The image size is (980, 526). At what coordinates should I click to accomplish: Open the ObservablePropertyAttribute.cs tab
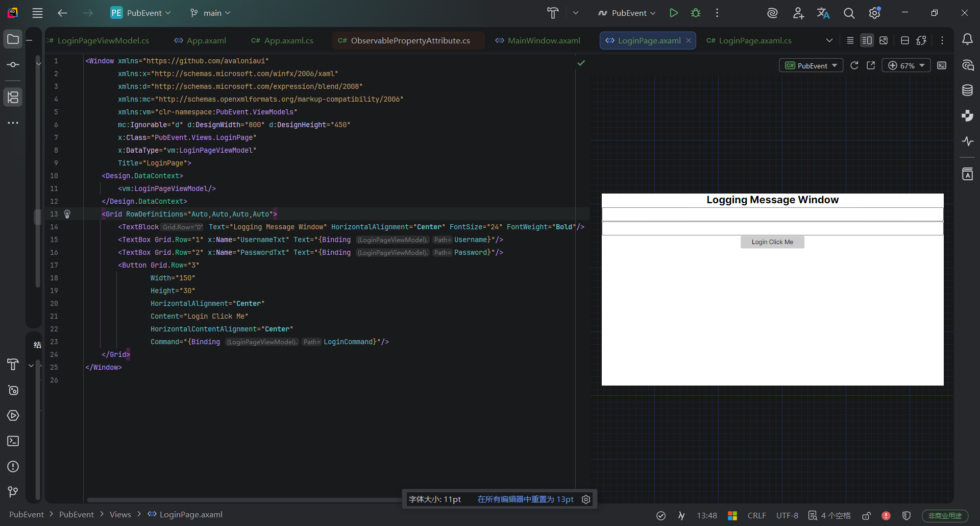click(409, 40)
